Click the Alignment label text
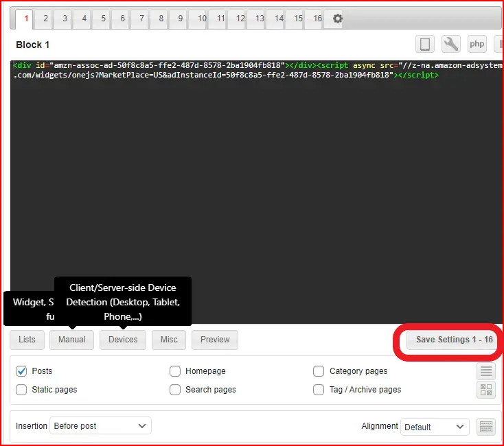Screen dimensions: 504x446 pyautogui.click(x=380, y=426)
